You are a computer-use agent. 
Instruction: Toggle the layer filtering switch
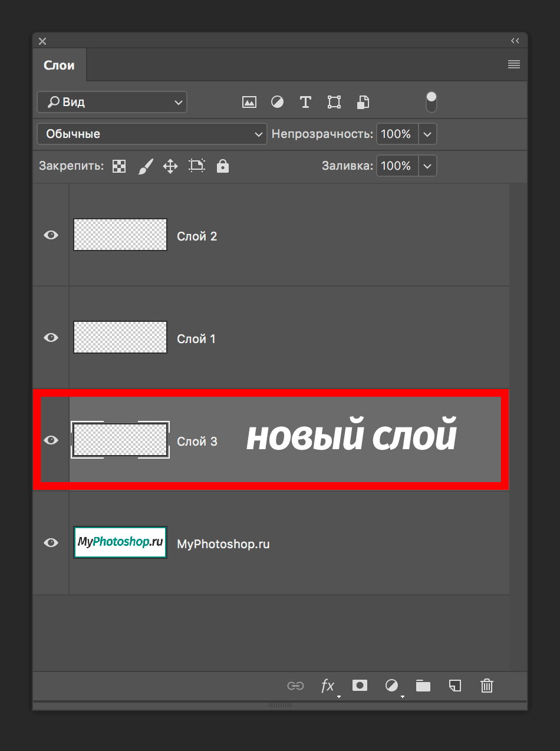[431, 102]
